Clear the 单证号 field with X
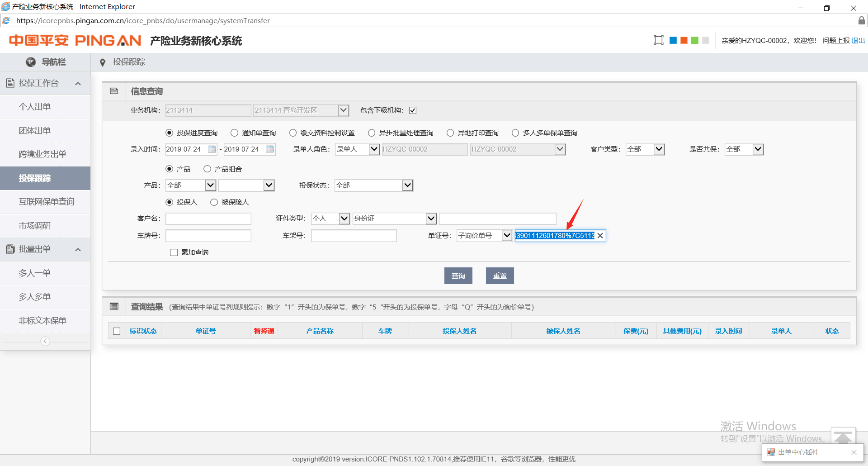This screenshot has height=466, width=868. click(x=600, y=236)
